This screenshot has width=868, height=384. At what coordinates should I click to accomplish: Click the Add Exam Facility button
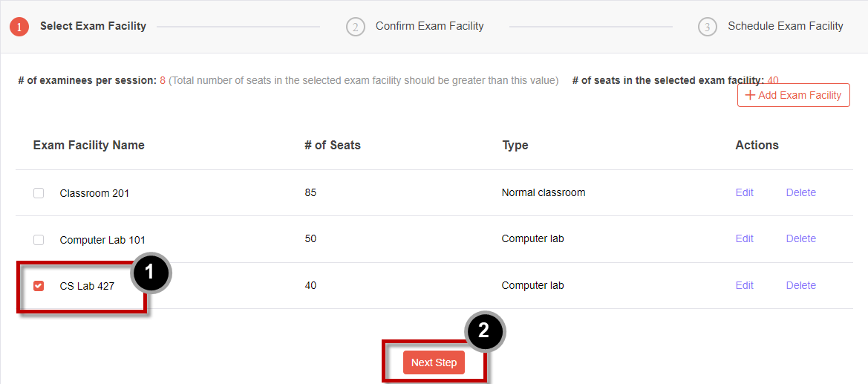tap(793, 95)
